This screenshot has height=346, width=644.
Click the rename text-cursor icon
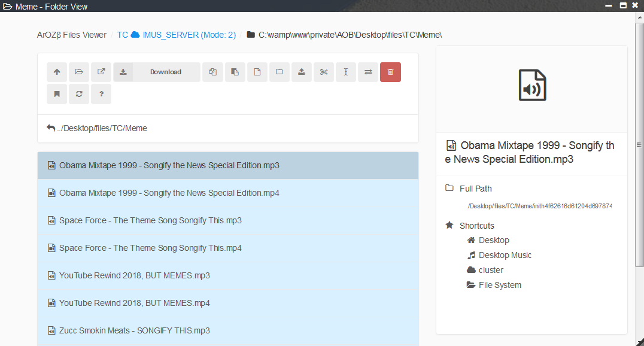pos(346,72)
